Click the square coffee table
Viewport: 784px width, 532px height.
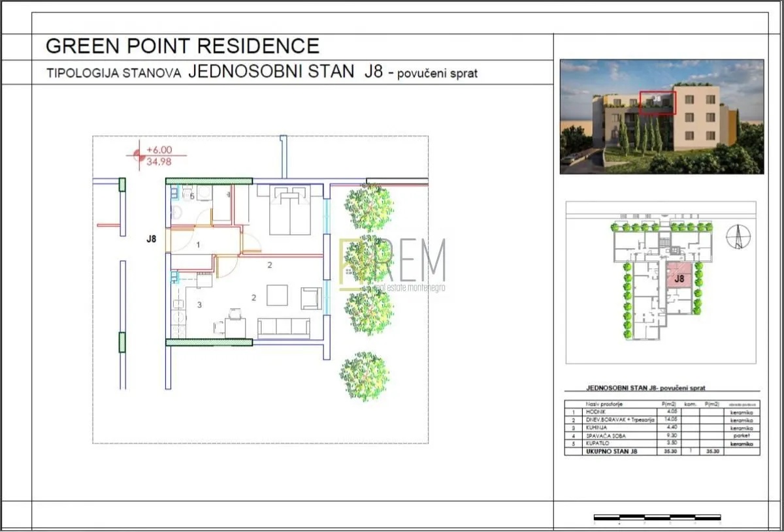click(278, 295)
